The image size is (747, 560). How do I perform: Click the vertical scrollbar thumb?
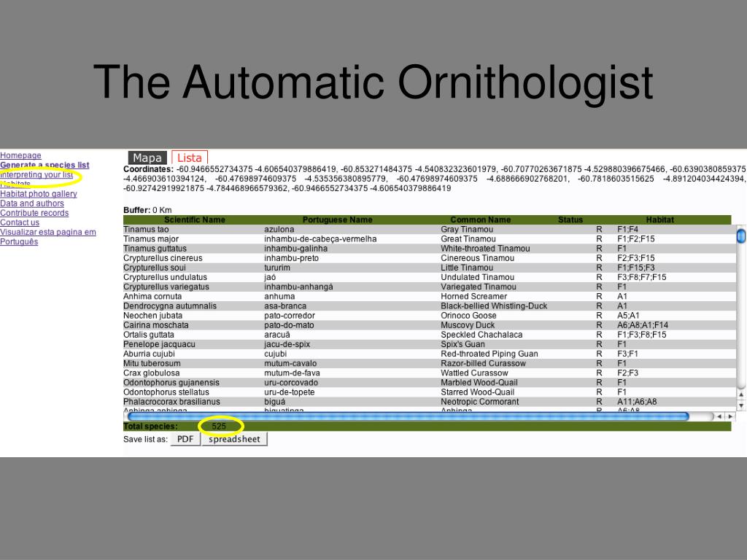tap(741, 236)
